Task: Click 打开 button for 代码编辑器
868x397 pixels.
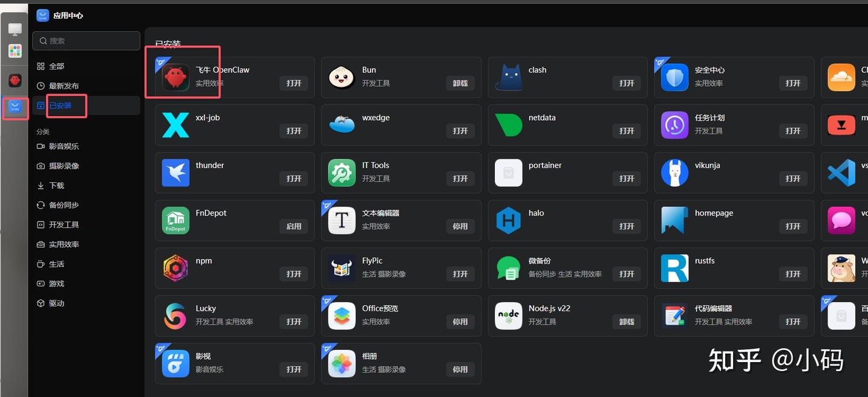Action: coord(793,322)
